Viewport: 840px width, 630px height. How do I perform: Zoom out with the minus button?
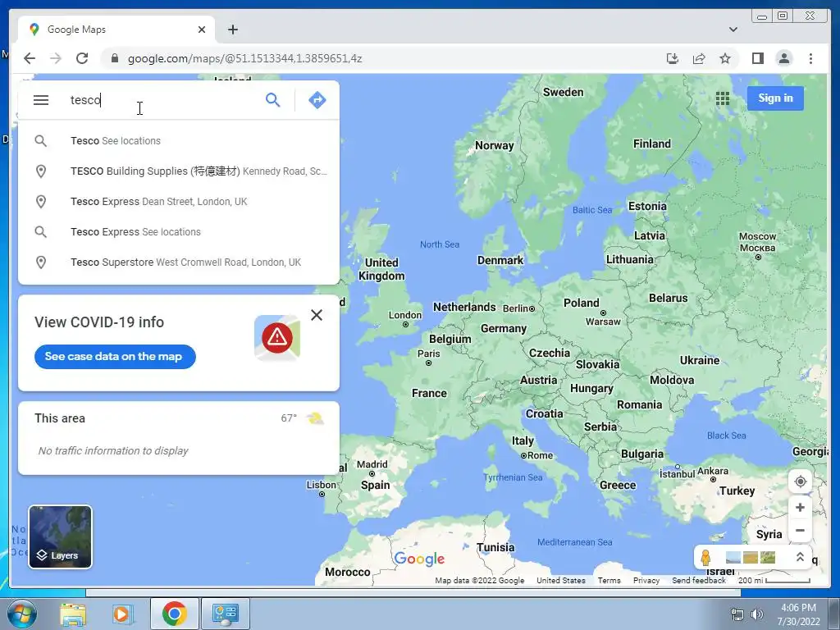point(800,531)
